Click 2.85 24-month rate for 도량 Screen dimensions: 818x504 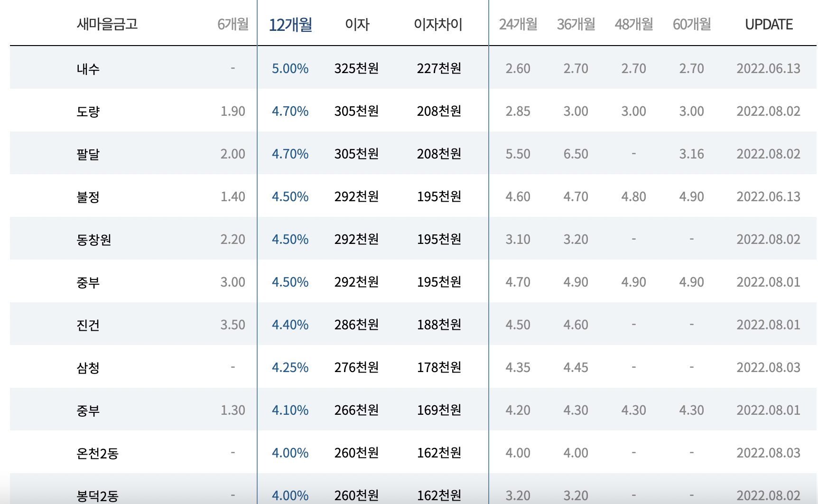click(518, 111)
